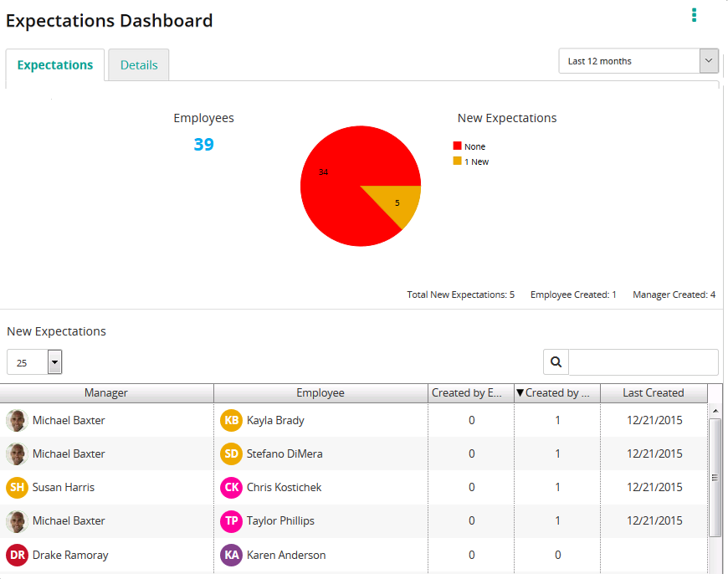Viewport: 728px width, 579px height.
Task: Click the table vertical scrollbar thumb
Action: coord(715,477)
